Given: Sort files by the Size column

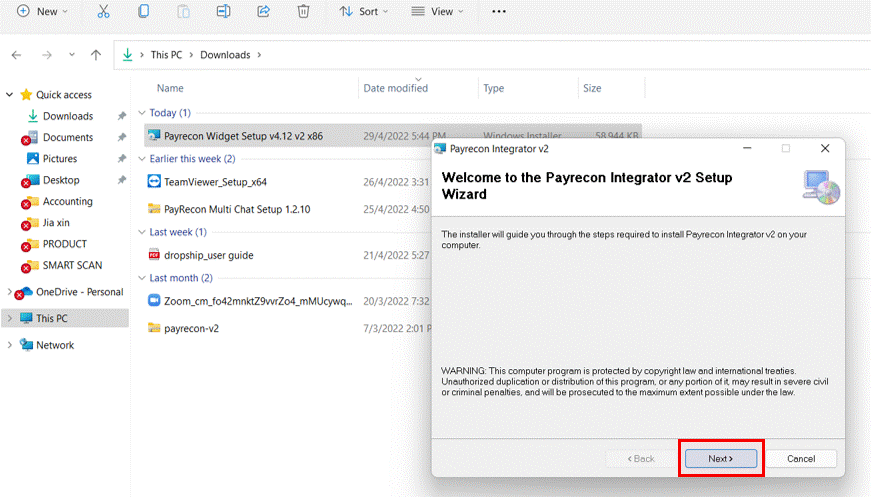Looking at the screenshot, I should pos(592,88).
